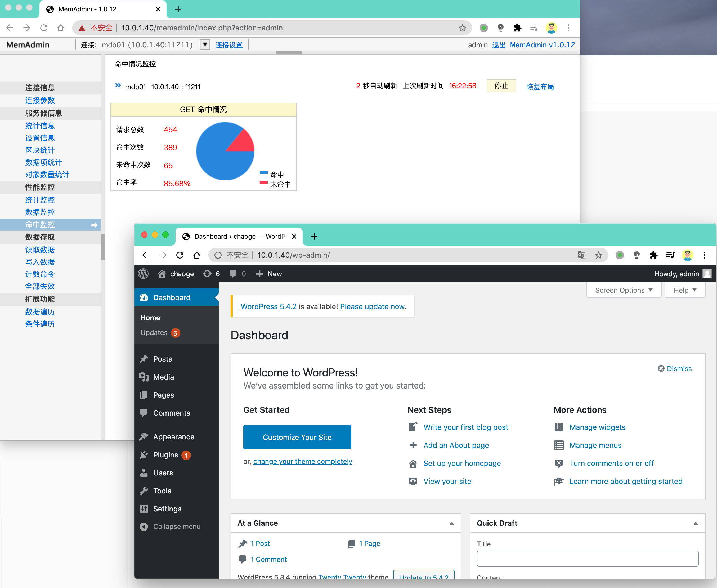
Task: Click the New plus icon in admin bar
Action: 259,274
